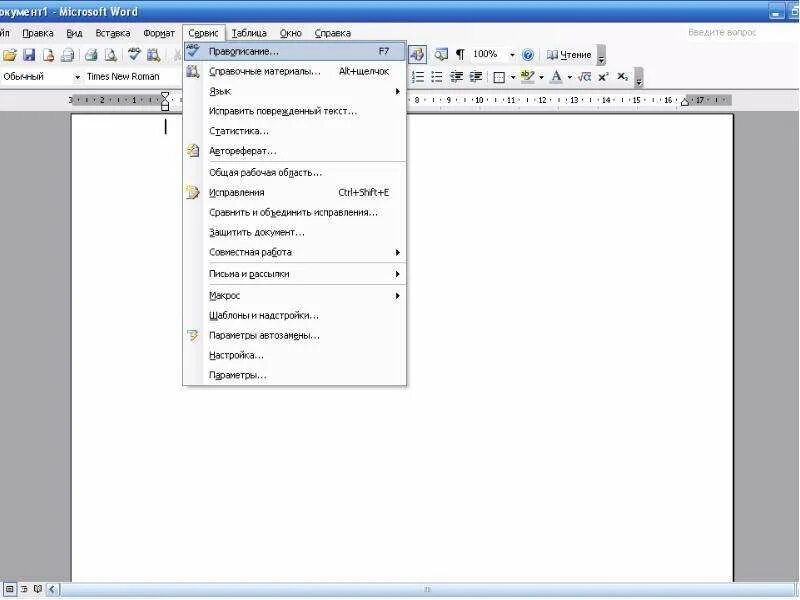Open Standard toolbar options arrow after Чтение
Image resolution: width=800 pixels, height=600 pixels.
601,55
